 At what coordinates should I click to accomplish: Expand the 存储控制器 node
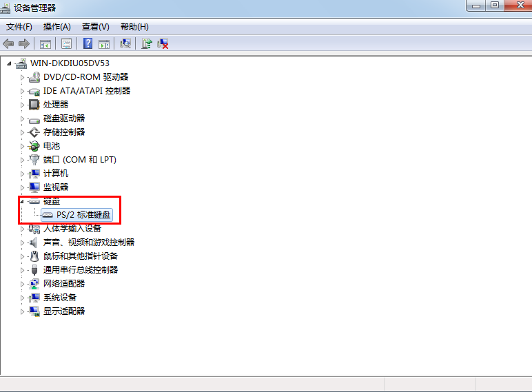22,132
